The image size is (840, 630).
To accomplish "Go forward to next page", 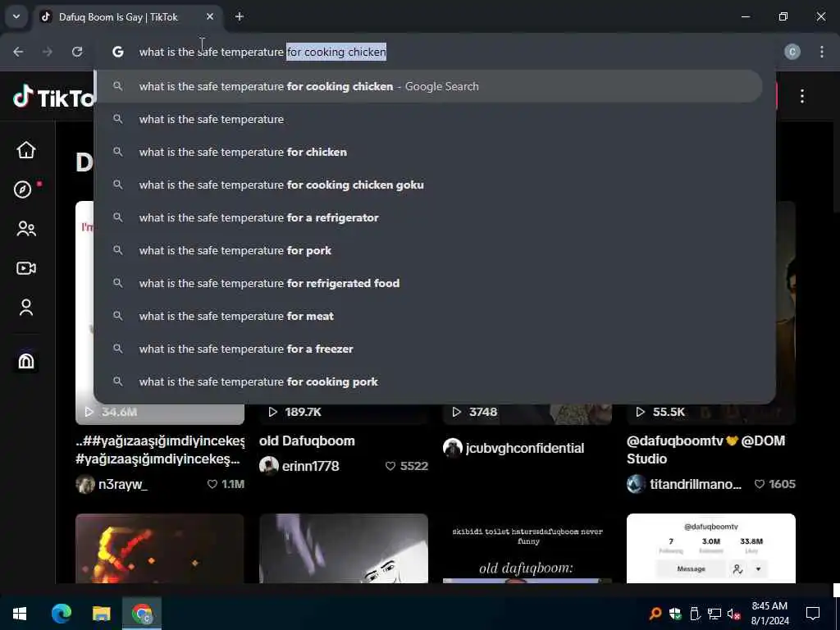I will (x=48, y=52).
